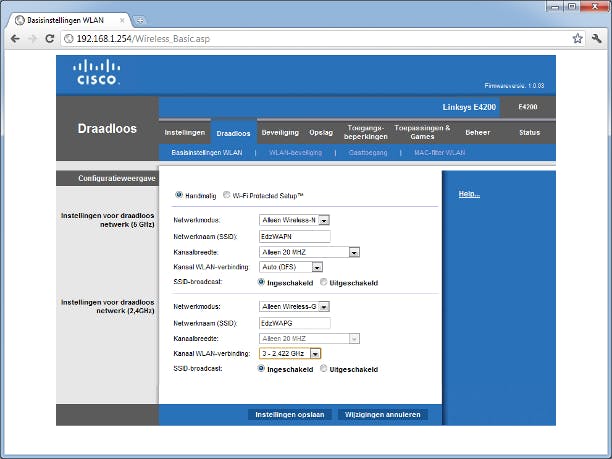Select the Wi-Fi Protected Setup radio button
Viewport: 612px width, 459px height.
click(x=226, y=195)
